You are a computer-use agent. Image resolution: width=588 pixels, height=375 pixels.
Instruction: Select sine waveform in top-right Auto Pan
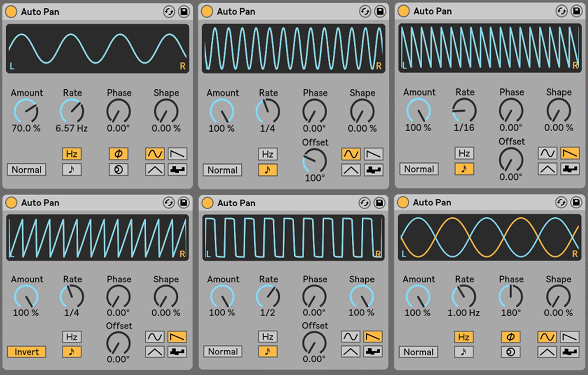(x=547, y=153)
